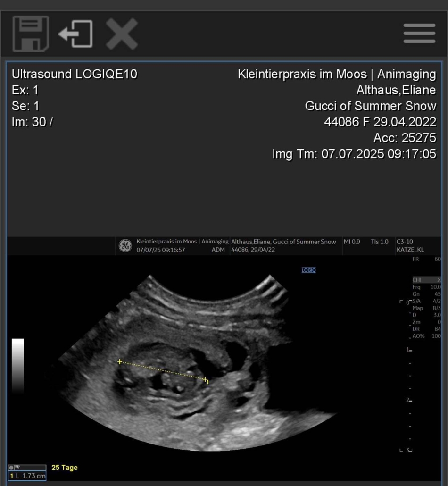This screenshot has height=486, width=448.
Task: Select the right caliper cross marker
Action: (x=205, y=379)
